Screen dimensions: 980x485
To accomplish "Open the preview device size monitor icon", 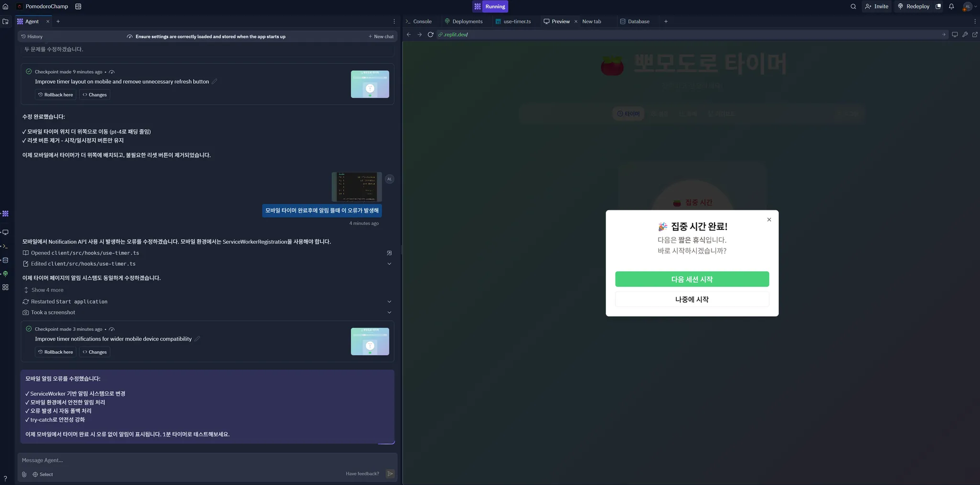I will coord(955,35).
